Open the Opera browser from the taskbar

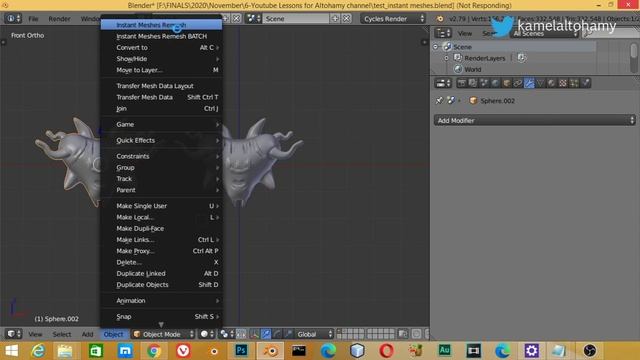coord(386,350)
